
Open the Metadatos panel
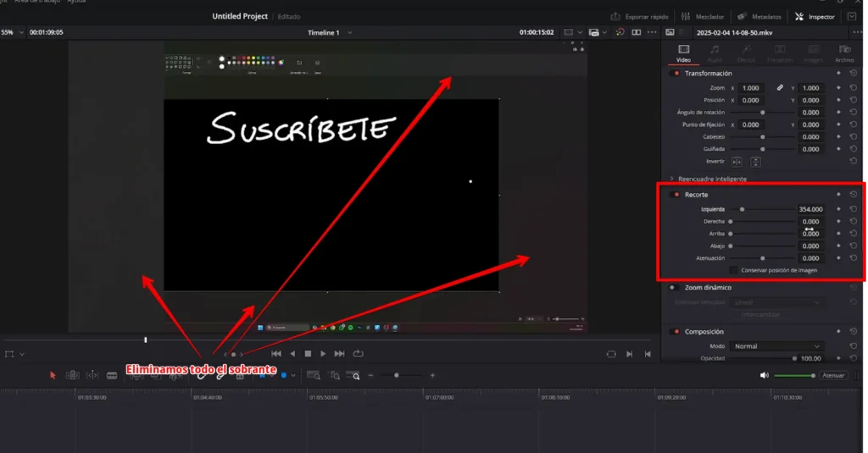coord(759,17)
